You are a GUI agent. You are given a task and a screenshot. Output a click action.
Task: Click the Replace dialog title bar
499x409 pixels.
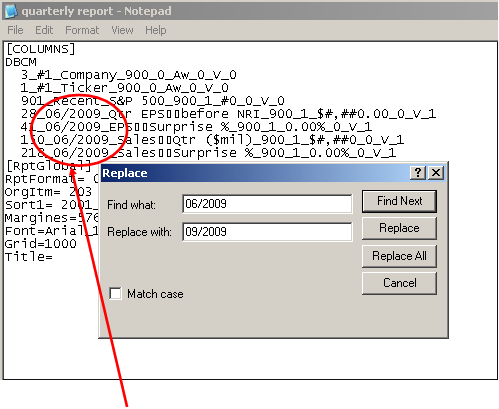pyautogui.click(x=255, y=173)
